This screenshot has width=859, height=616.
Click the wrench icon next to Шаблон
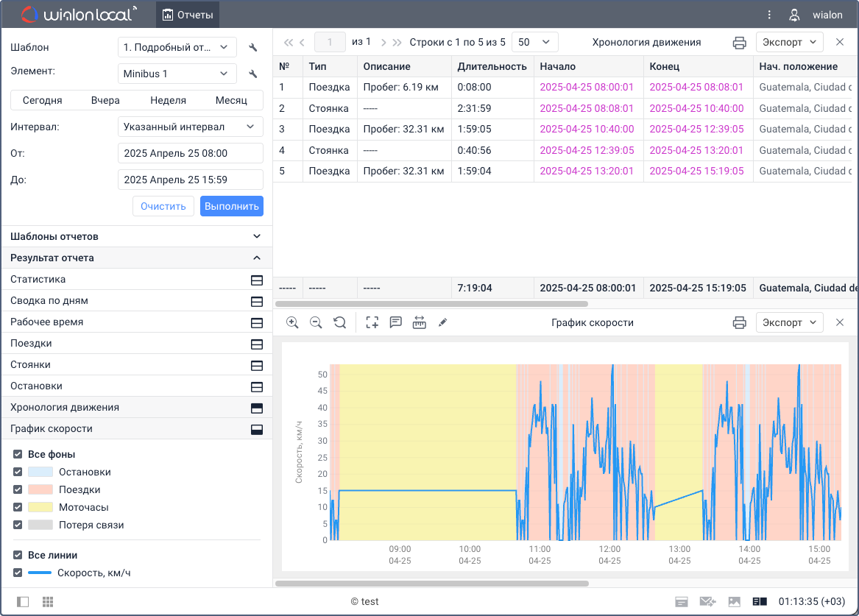coord(253,48)
